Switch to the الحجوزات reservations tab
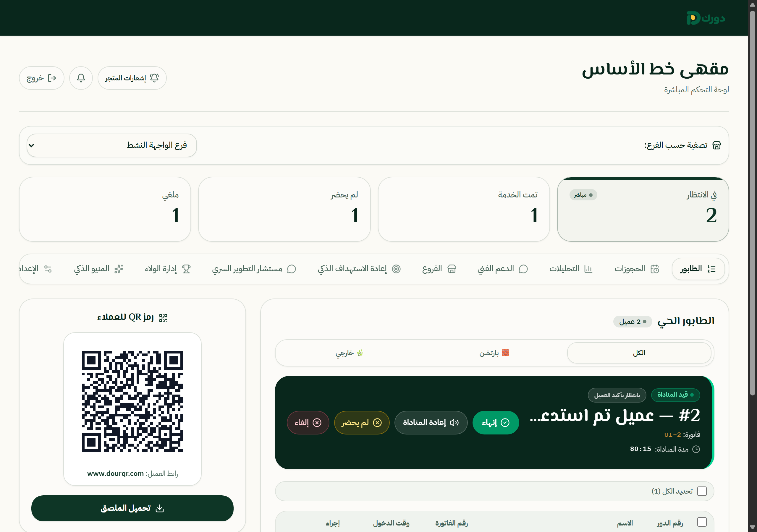The width and height of the screenshot is (757, 532). (x=637, y=269)
